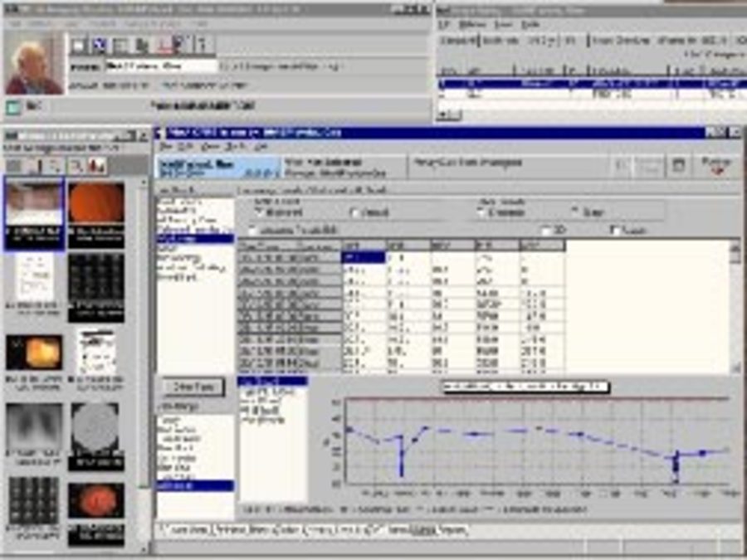Open the yellow-orange glowing scan thumbnail
Image resolution: width=747 pixels, height=560 pixels.
click(x=34, y=353)
